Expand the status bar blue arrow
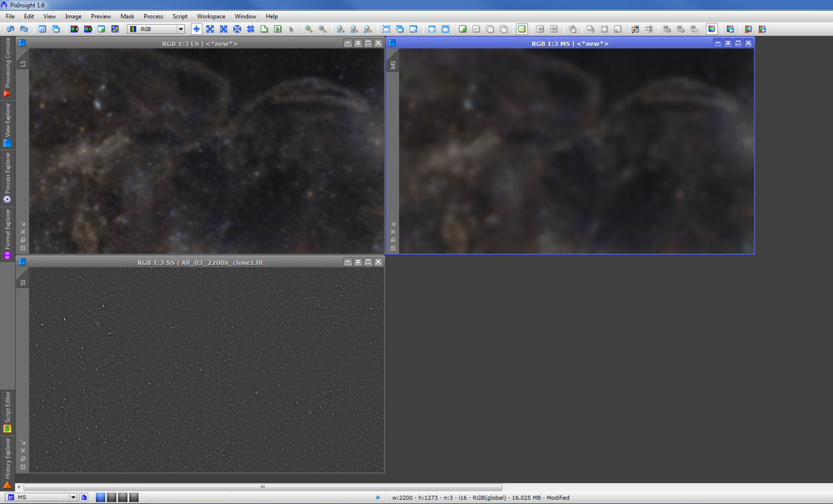This screenshot has height=504, width=833. tap(377, 497)
